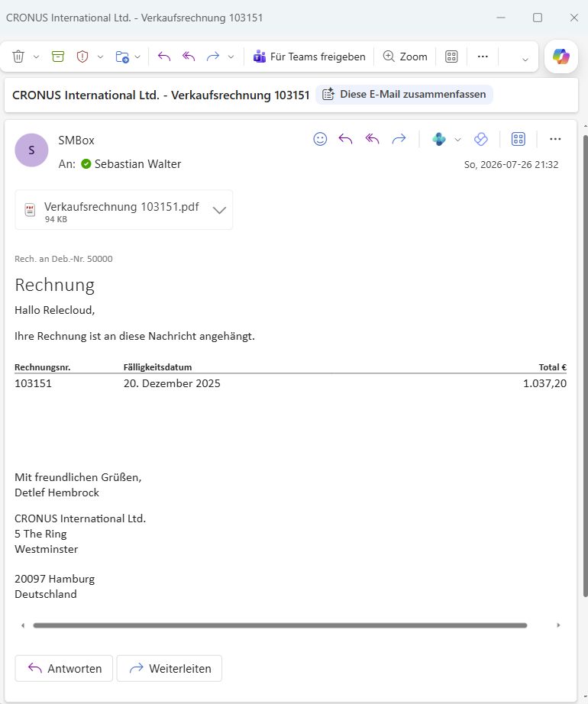588x704 pixels.
Task: Open more message actions ellipsis
Action: pyautogui.click(x=555, y=139)
